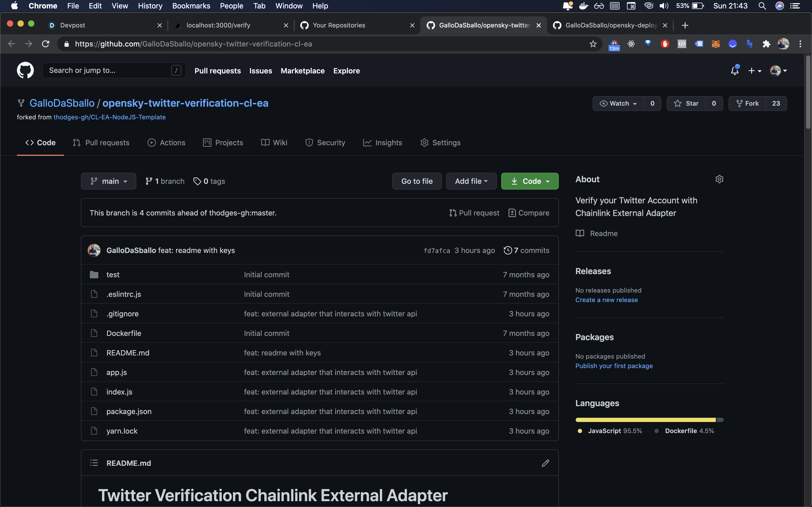The height and width of the screenshot is (507, 812).
Task: Open About section gear settings
Action: point(719,179)
